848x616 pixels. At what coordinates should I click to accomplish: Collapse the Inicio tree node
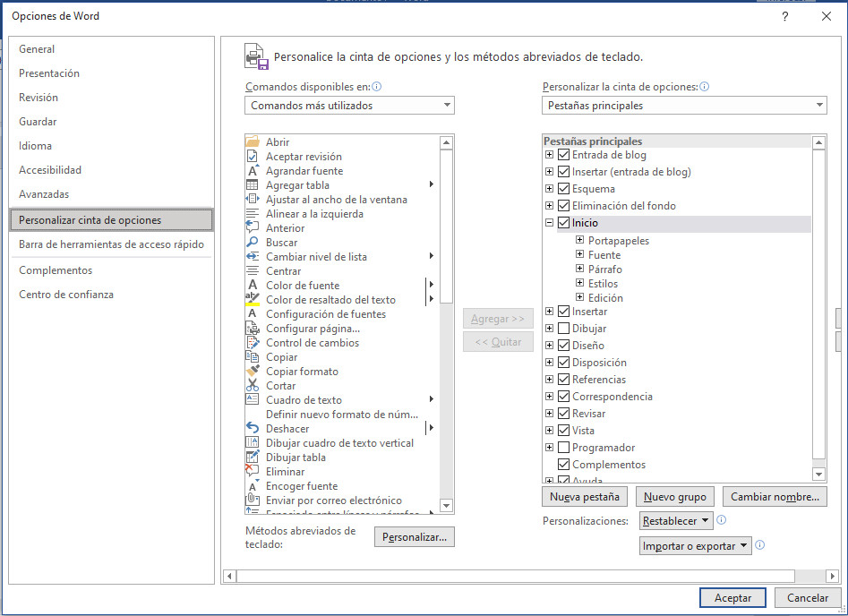(x=550, y=222)
